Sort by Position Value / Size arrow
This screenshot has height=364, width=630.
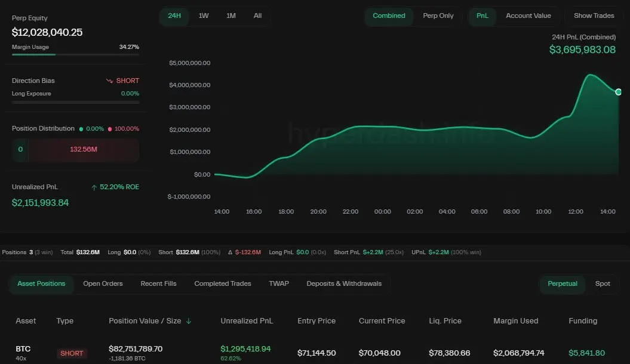[x=189, y=321]
